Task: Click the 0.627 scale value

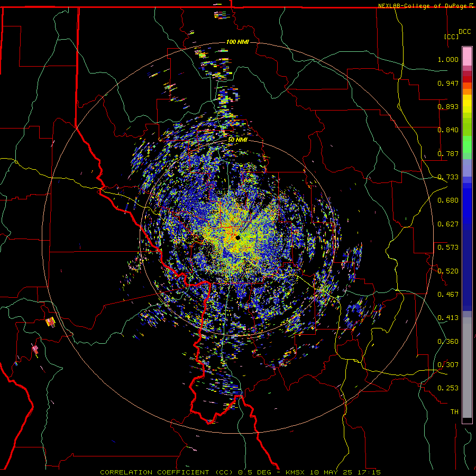Action: click(x=448, y=224)
